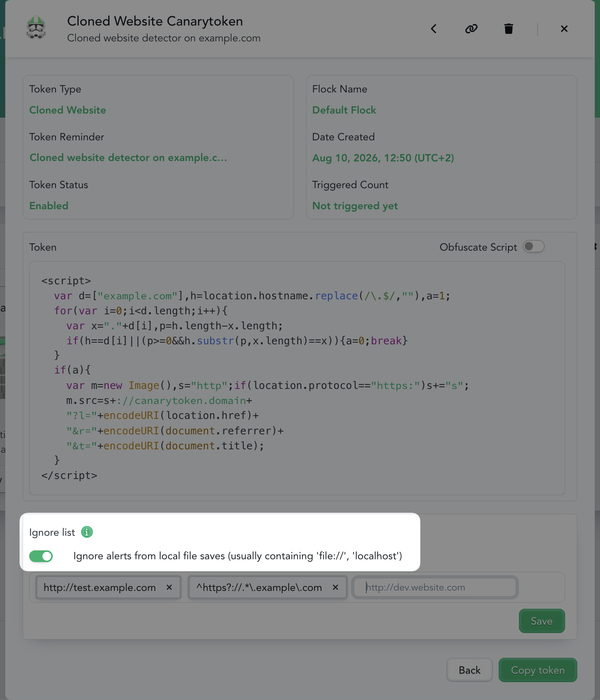
Task: Copy token with the green button
Action: point(538,670)
